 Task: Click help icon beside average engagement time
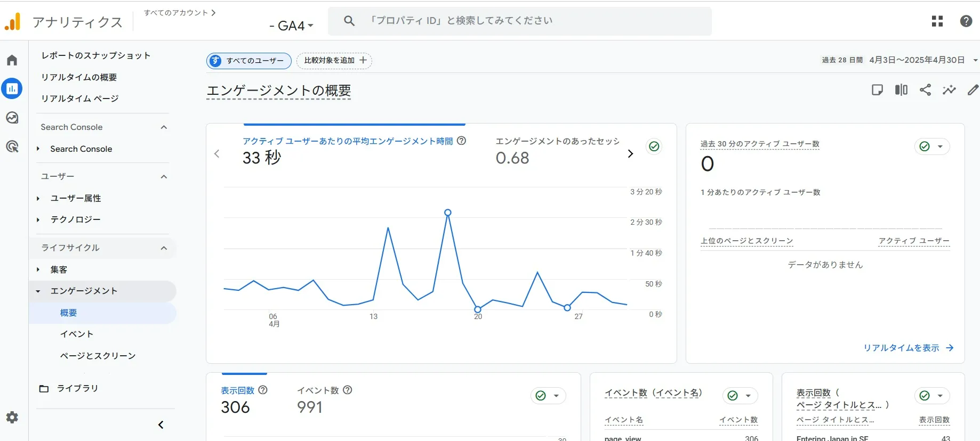[x=462, y=141]
